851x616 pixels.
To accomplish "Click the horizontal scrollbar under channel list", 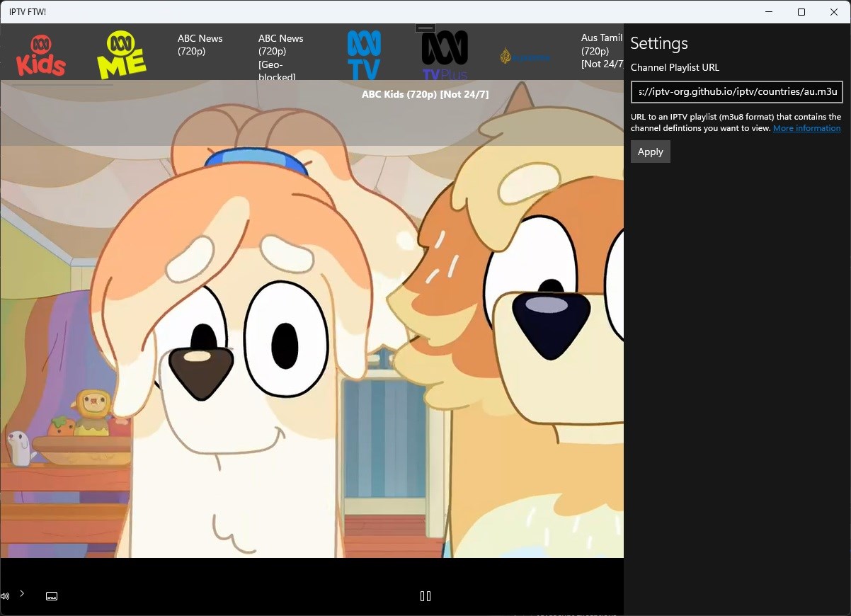I will (x=62, y=85).
